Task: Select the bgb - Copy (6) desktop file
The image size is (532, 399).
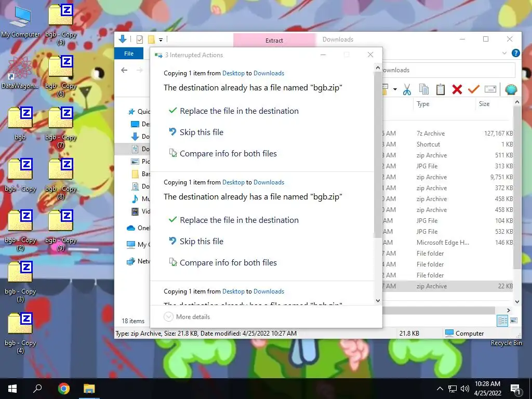Action: click(x=61, y=76)
